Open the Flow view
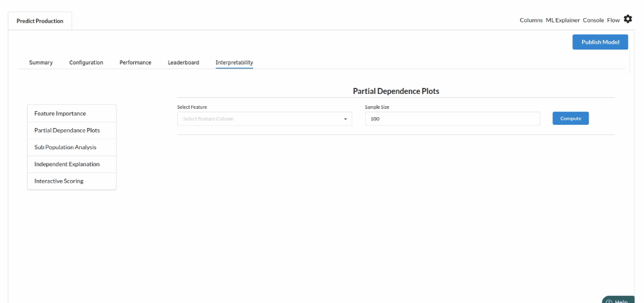Image resolution: width=644 pixels, height=303 pixels. (613, 21)
